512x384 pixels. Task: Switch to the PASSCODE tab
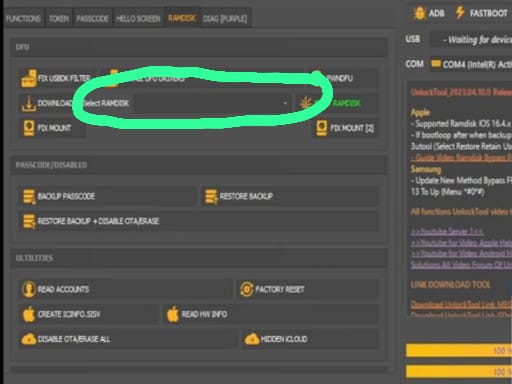[92, 18]
